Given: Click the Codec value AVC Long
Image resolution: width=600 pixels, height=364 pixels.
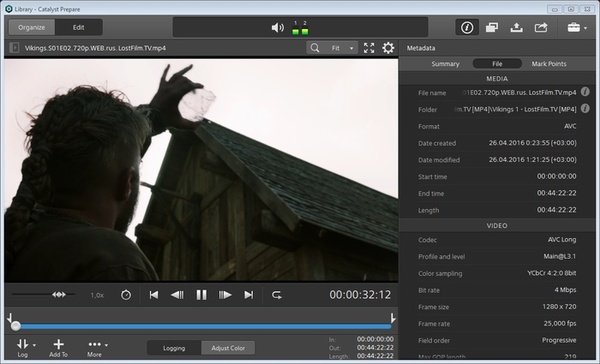Looking at the screenshot, I should point(562,240).
